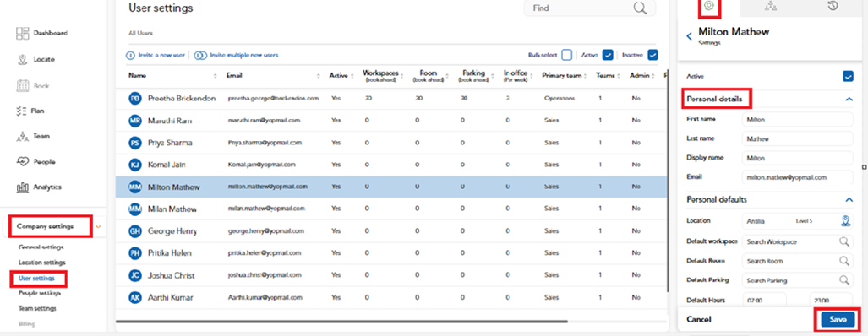This screenshot has height=336, width=868.
Task: Expand the Company settings chevron
Action: pos(98,226)
